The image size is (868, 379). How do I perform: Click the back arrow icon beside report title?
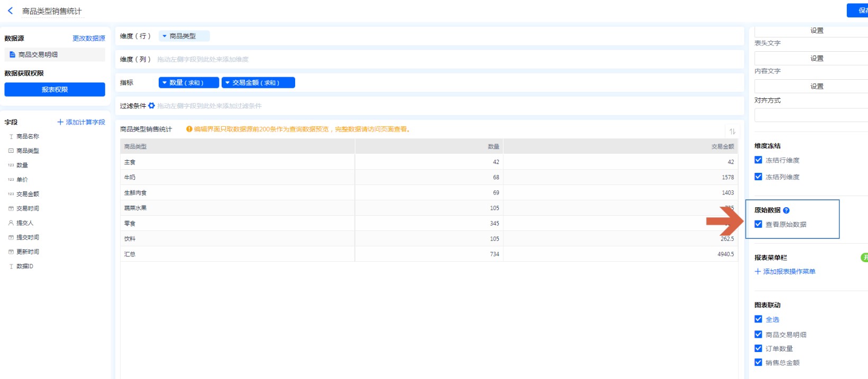point(10,11)
